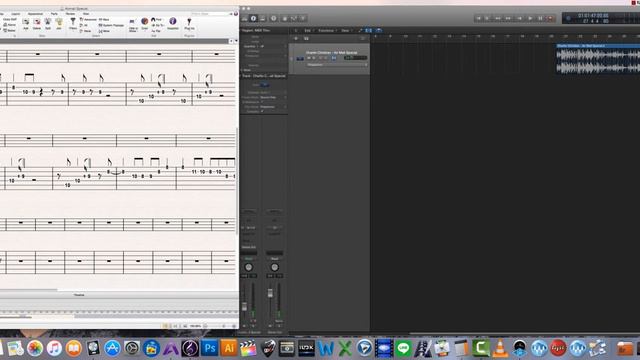Image resolution: width=640 pixels, height=360 pixels.
Task: Click the Play button in Logic transport
Action: (x=529, y=18)
